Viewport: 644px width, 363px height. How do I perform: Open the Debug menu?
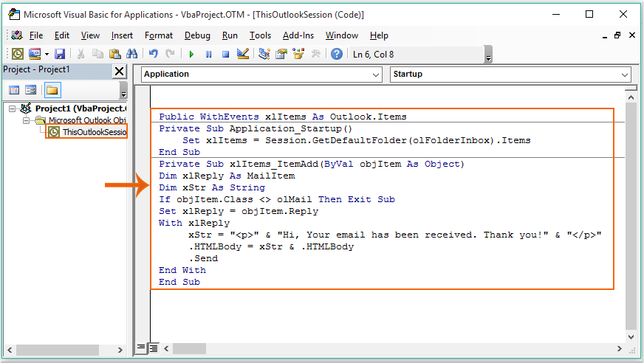[197, 35]
